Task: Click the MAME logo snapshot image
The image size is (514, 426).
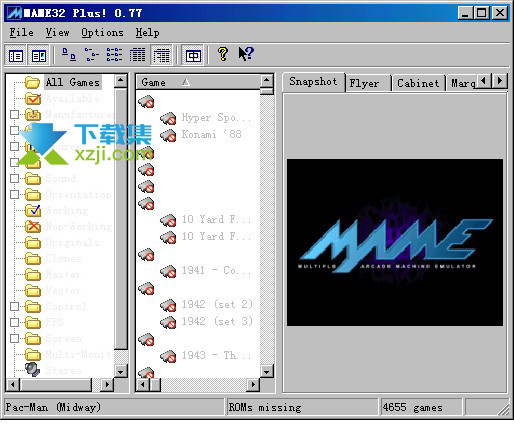Action: pos(395,242)
